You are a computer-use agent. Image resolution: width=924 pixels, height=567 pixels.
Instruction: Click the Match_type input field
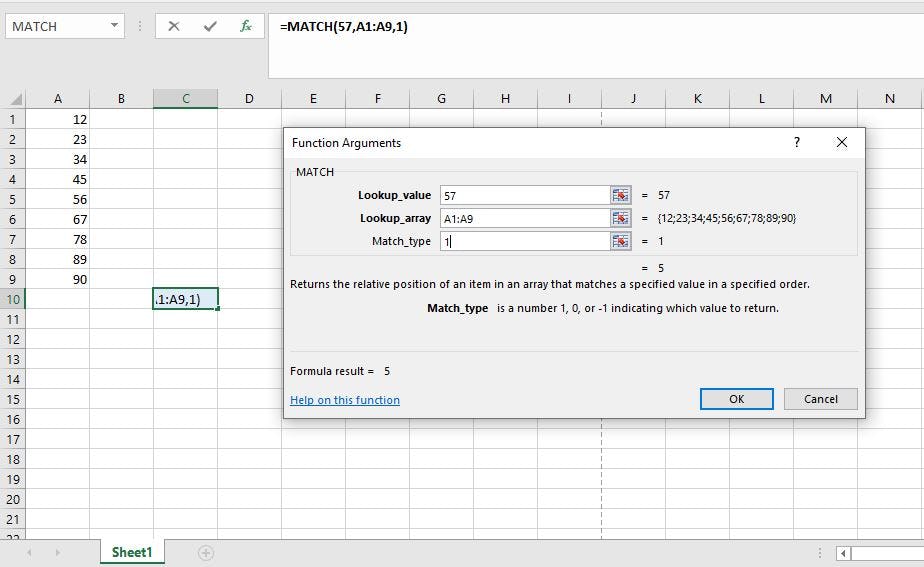tap(524, 241)
